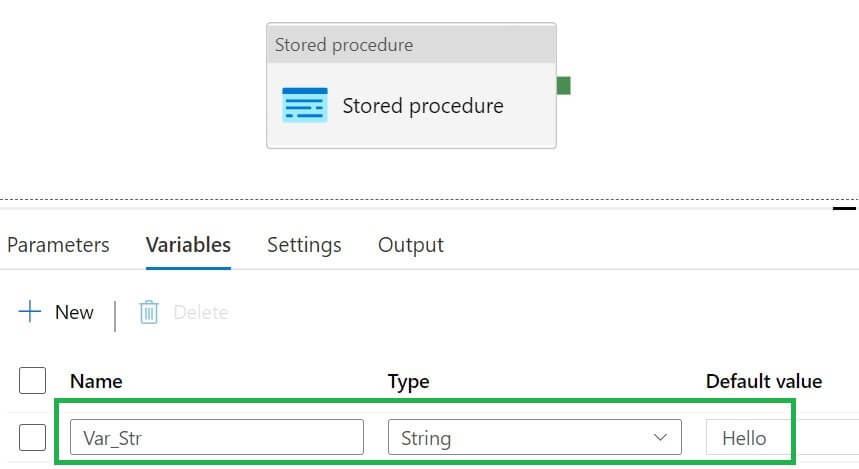The image size is (859, 469).
Task: Switch to the Parameters tab
Action: (x=58, y=245)
